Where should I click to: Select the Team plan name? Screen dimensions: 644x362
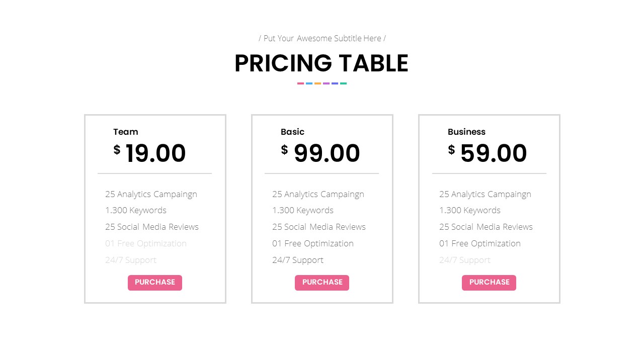(x=126, y=132)
